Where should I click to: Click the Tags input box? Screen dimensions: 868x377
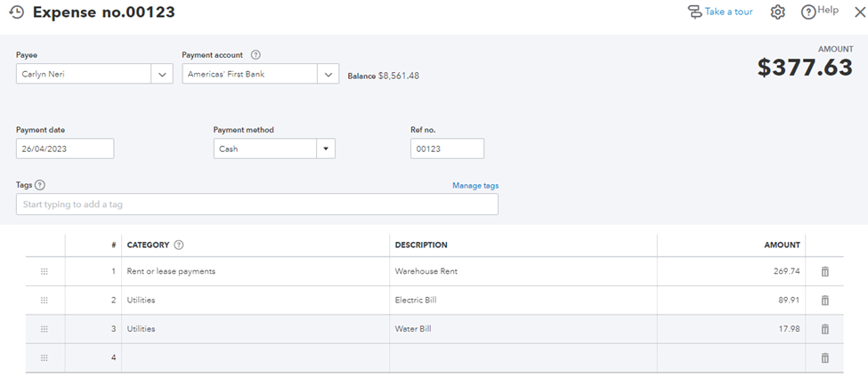pyautogui.click(x=256, y=205)
